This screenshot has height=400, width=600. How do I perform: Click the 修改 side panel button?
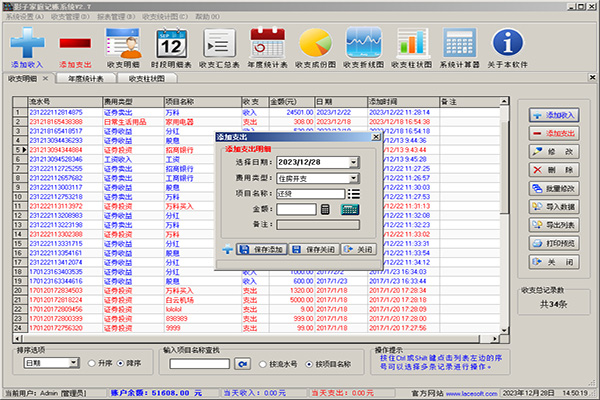554,152
